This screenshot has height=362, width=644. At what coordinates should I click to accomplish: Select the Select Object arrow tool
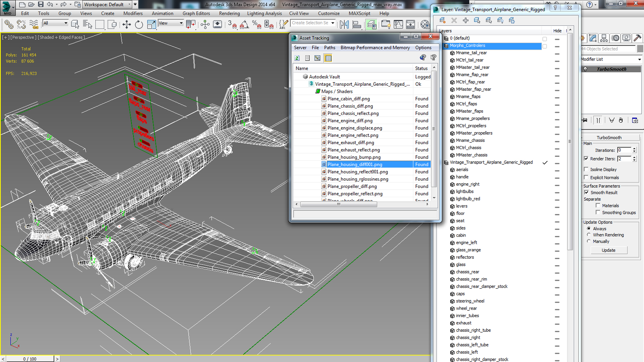pyautogui.click(x=75, y=24)
